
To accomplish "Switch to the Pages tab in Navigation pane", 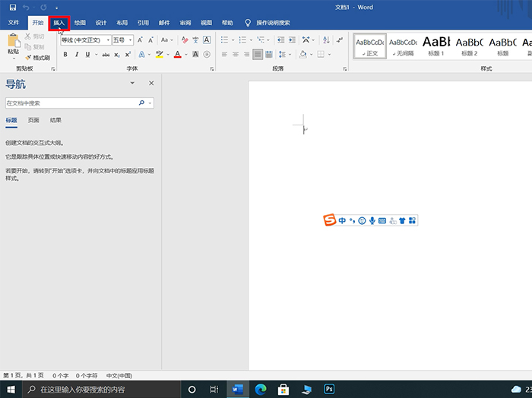I will tap(33, 120).
